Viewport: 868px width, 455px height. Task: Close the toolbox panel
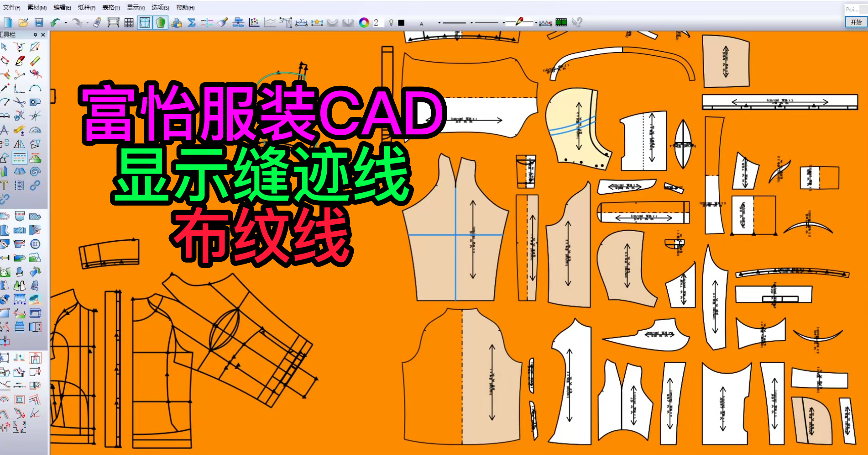pos(43,35)
